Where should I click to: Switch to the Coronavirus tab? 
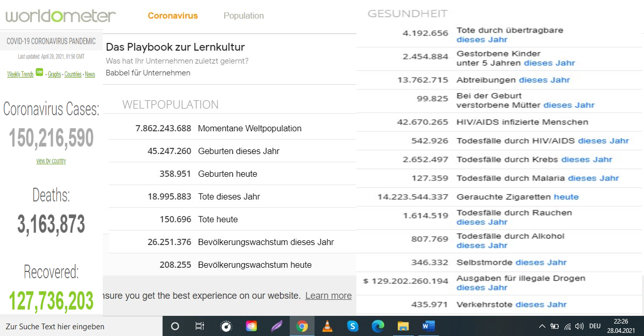pos(172,16)
